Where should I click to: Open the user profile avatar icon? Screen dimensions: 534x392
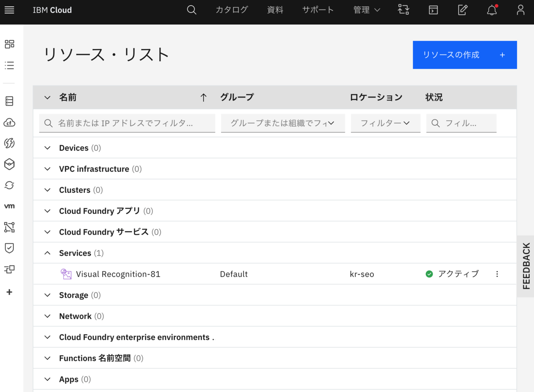click(521, 10)
